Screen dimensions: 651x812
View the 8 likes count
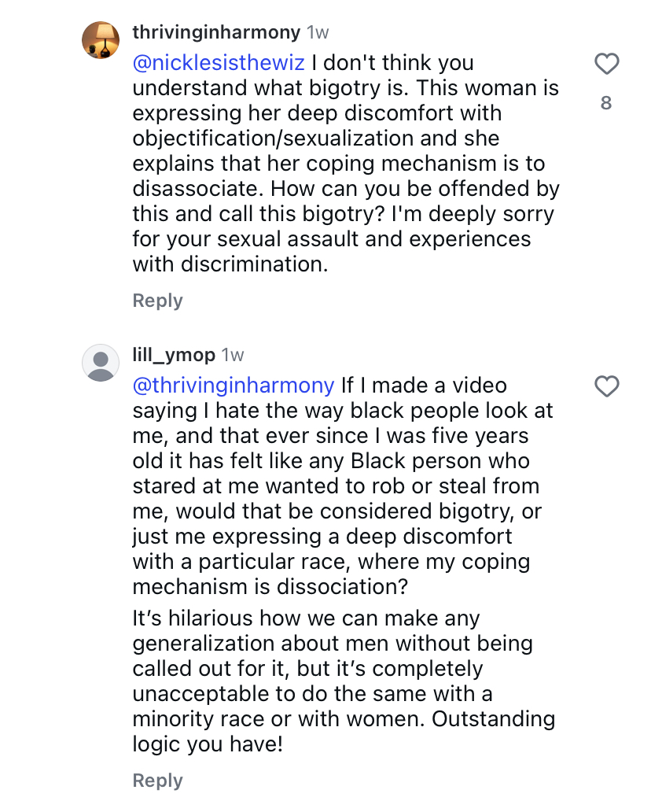(x=606, y=102)
